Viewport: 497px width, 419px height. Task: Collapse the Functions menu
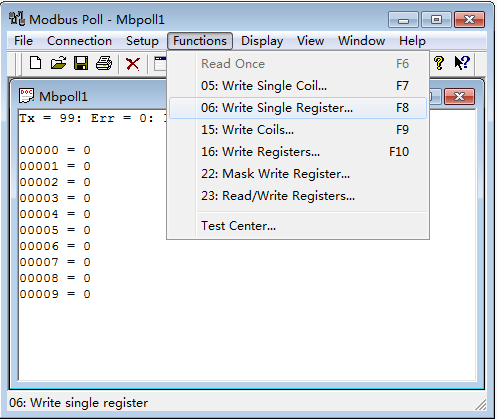click(x=200, y=41)
